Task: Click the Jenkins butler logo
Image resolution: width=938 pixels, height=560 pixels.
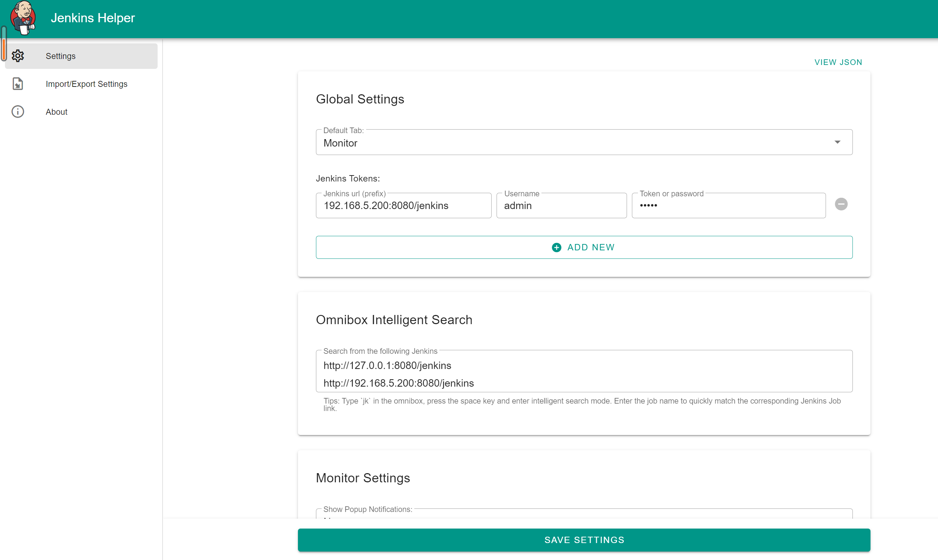Action: pyautogui.click(x=23, y=18)
